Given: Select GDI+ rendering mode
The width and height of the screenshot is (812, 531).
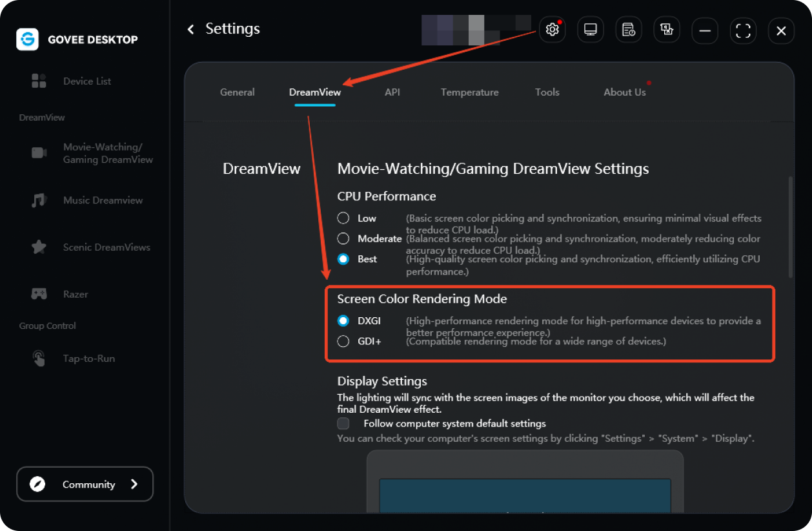Looking at the screenshot, I should point(343,341).
